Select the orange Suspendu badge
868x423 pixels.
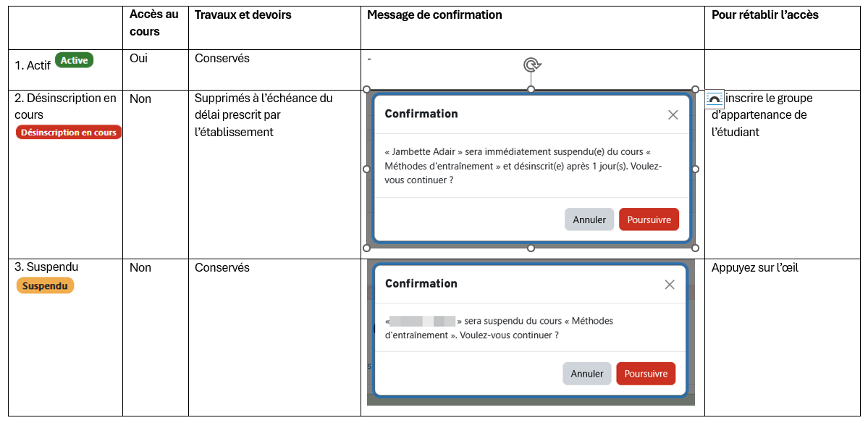45,286
